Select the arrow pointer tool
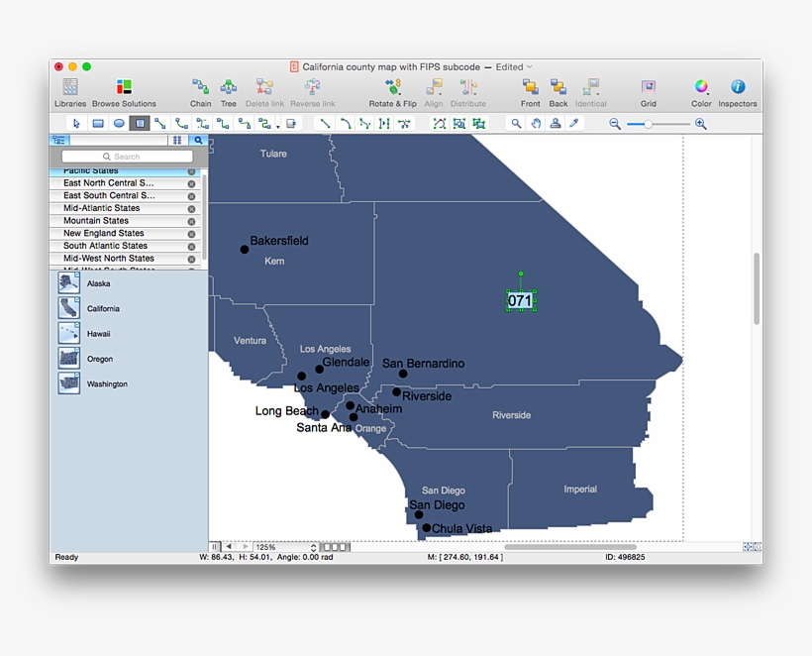 pyautogui.click(x=76, y=123)
